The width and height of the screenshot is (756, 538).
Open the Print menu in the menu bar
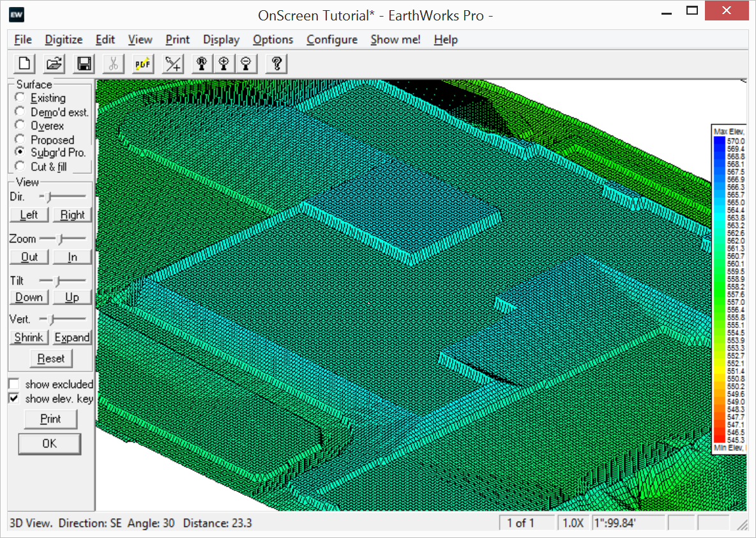point(178,40)
